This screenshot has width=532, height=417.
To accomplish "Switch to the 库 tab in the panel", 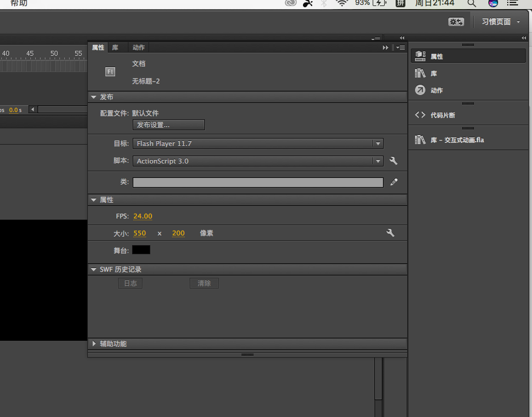I will 115,47.
